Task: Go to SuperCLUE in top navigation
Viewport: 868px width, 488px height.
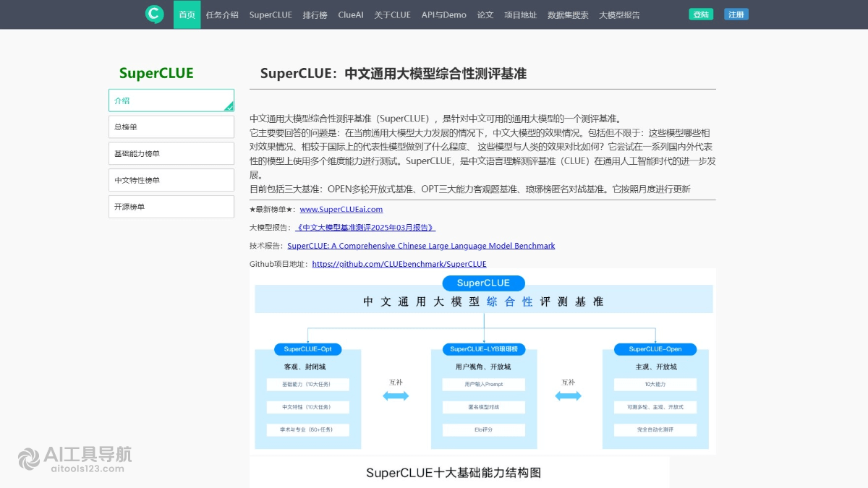Action: tap(271, 14)
